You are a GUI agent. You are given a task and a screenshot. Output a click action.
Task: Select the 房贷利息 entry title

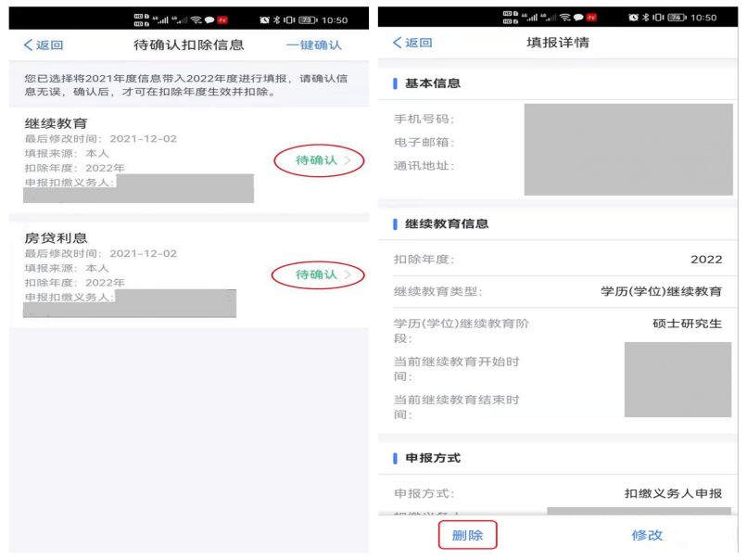[56, 238]
